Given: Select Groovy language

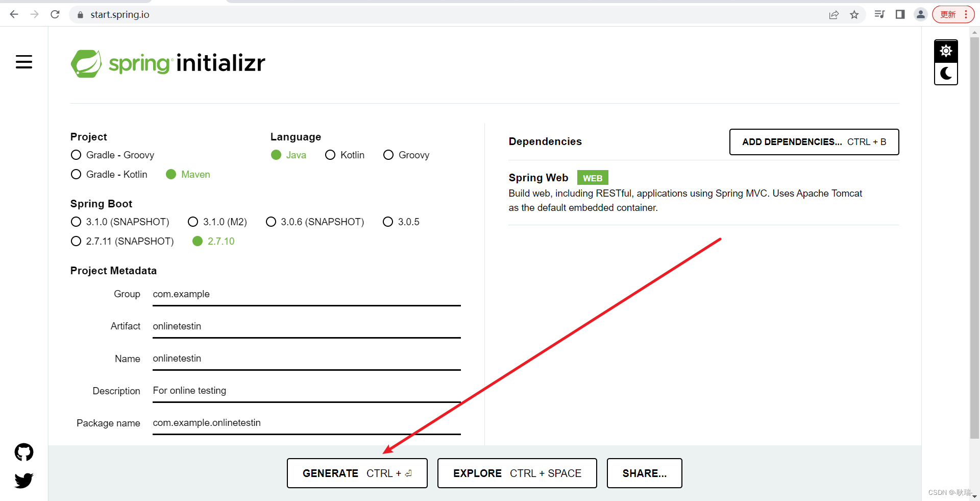Looking at the screenshot, I should coord(406,155).
